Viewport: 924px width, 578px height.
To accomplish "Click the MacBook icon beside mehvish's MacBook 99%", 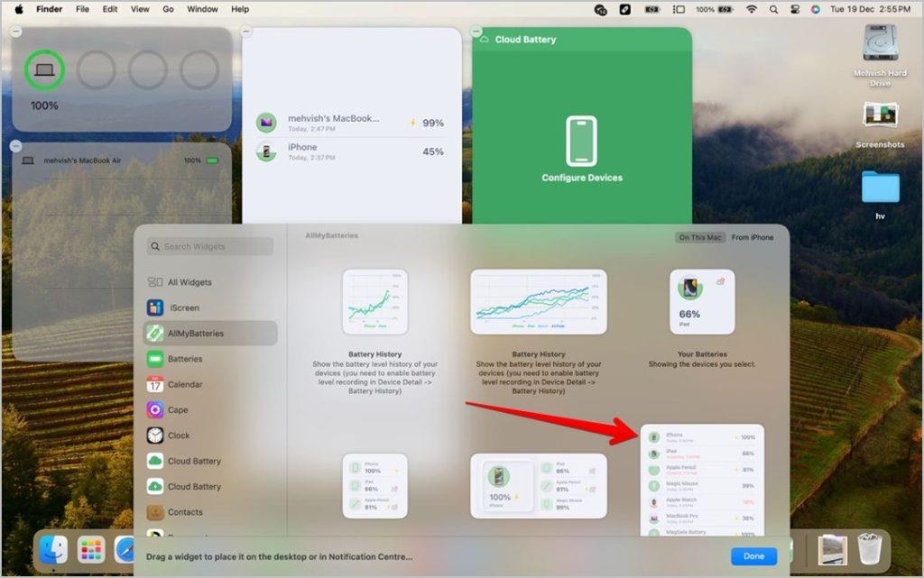I will coord(266,123).
